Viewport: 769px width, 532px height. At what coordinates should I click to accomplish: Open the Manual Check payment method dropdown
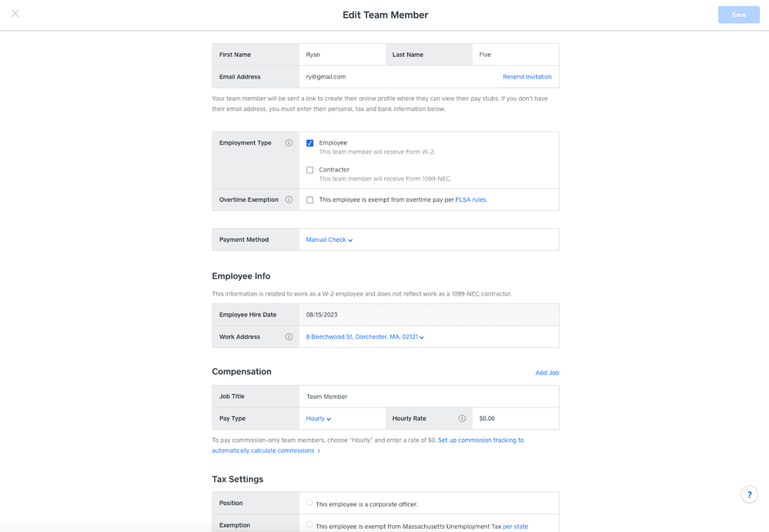[329, 240]
